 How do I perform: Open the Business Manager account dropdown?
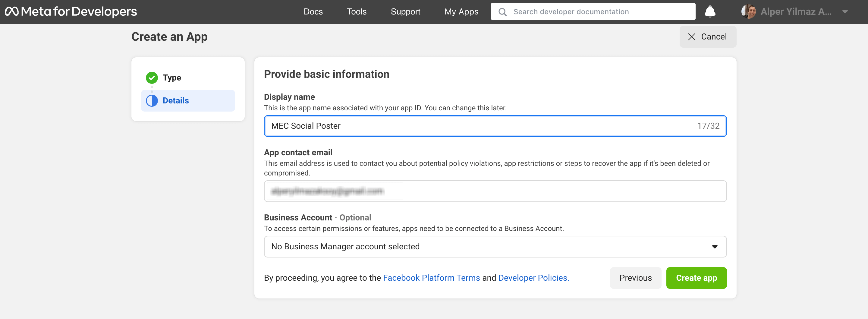pos(495,247)
